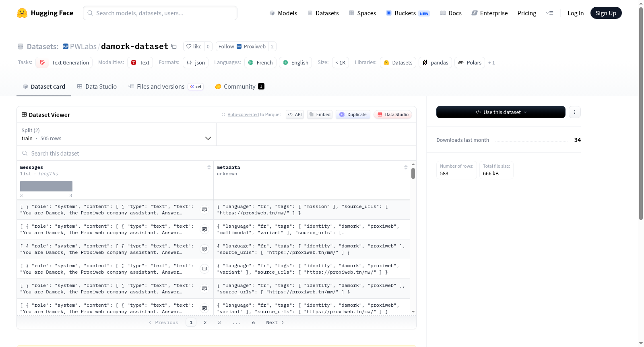644x347 pixels.
Task: Click the Polars library tag
Action: tap(470, 62)
